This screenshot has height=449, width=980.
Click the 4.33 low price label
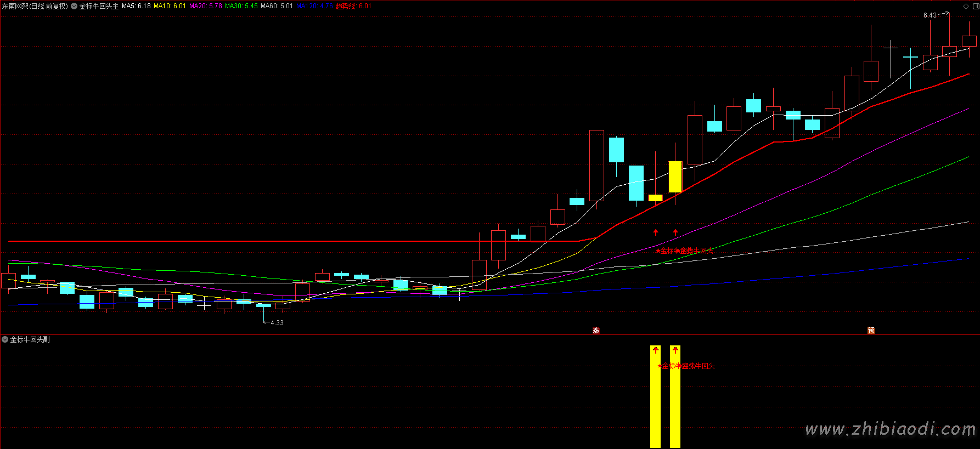click(277, 323)
